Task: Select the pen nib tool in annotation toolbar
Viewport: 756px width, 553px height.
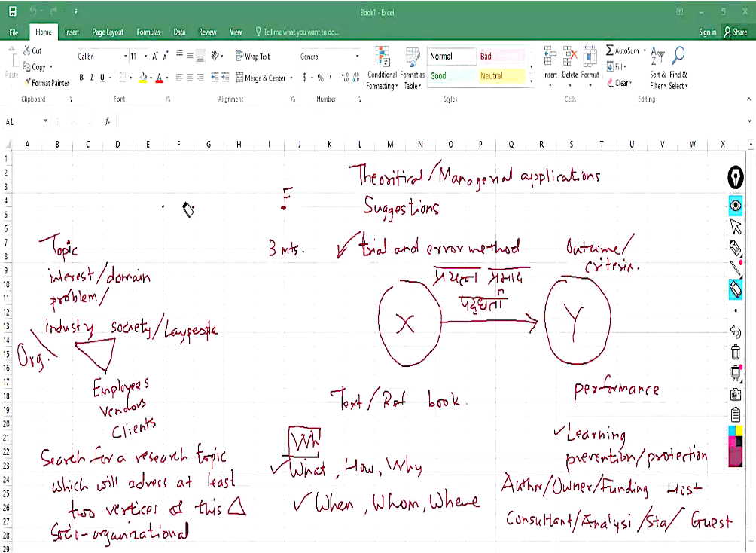Action: 736,177
